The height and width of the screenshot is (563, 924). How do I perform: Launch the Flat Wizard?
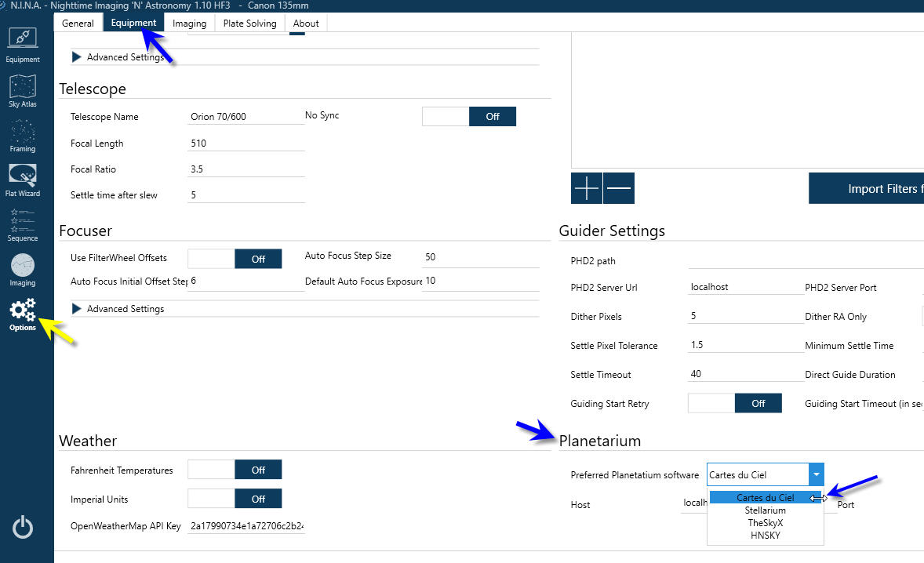pos(23,180)
